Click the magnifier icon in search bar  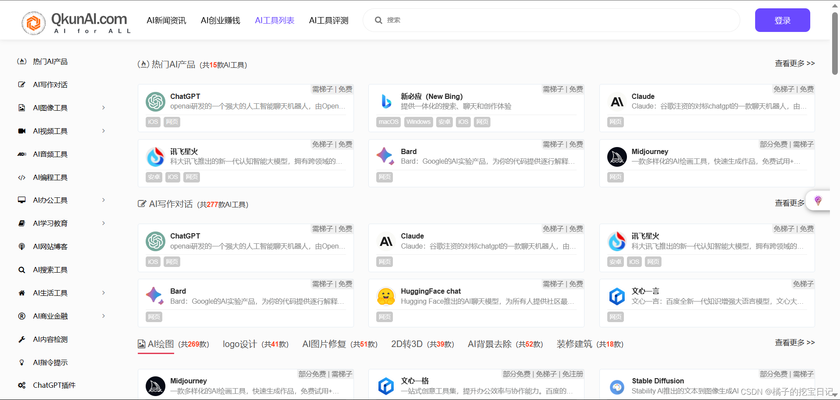pos(378,20)
